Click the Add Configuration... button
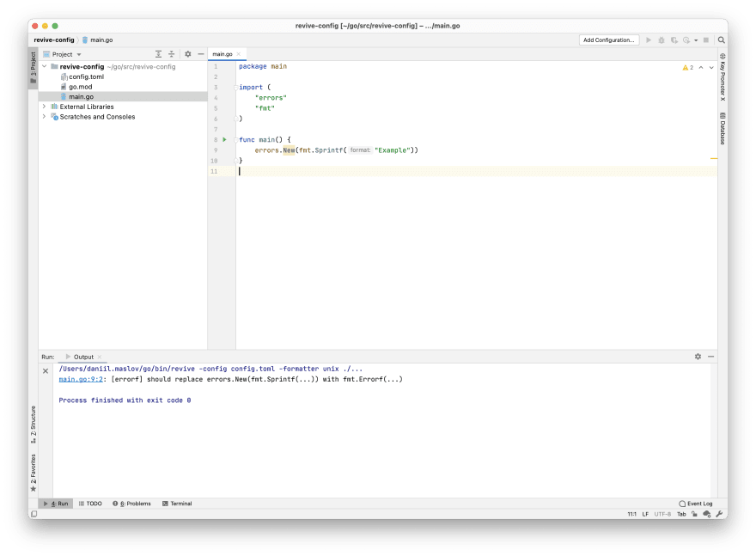756x556 pixels. (609, 40)
